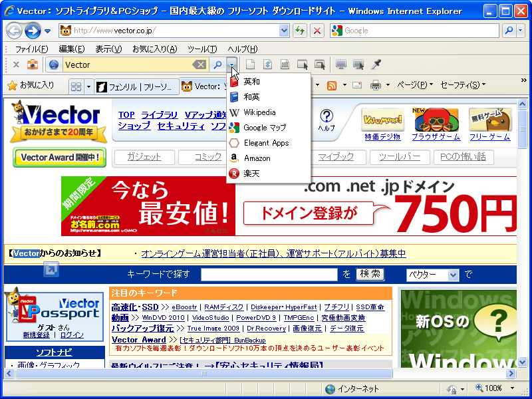Click the monitor with cursor capture icon
The height and width of the screenshot is (399, 532).
tap(358, 65)
